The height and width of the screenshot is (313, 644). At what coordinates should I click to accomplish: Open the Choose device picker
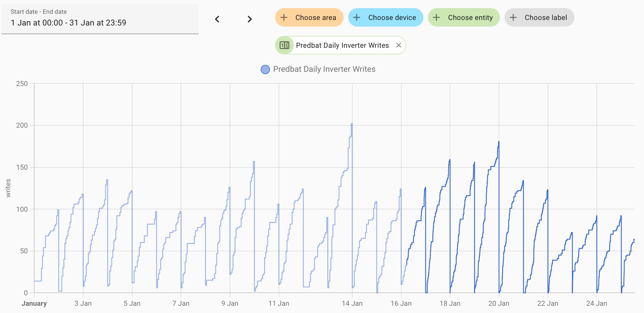point(386,17)
